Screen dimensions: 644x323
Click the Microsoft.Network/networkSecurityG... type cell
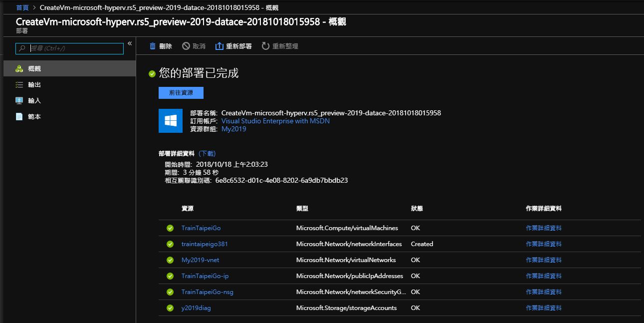click(351, 292)
